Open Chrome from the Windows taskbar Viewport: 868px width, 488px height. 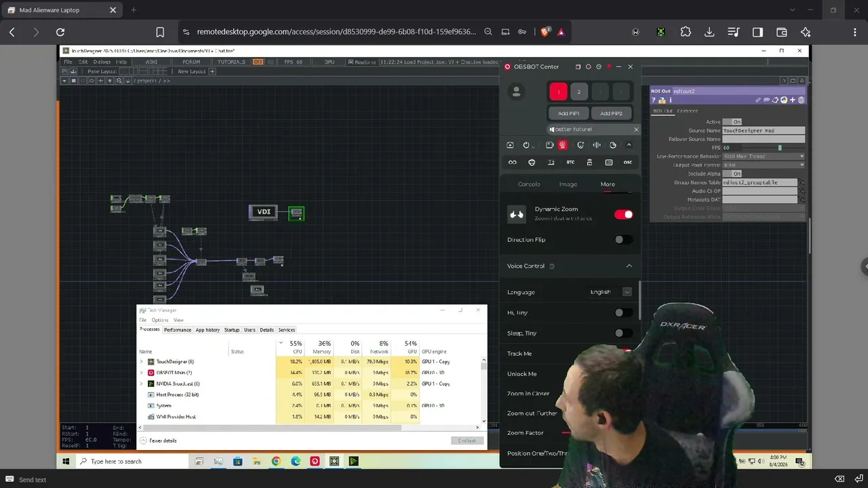(x=276, y=462)
